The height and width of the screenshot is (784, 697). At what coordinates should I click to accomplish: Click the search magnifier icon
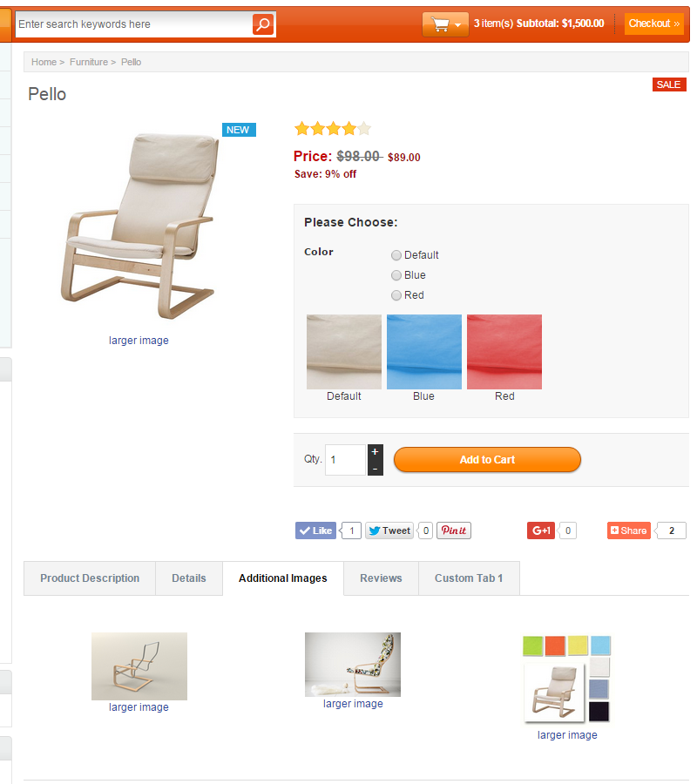click(x=263, y=24)
